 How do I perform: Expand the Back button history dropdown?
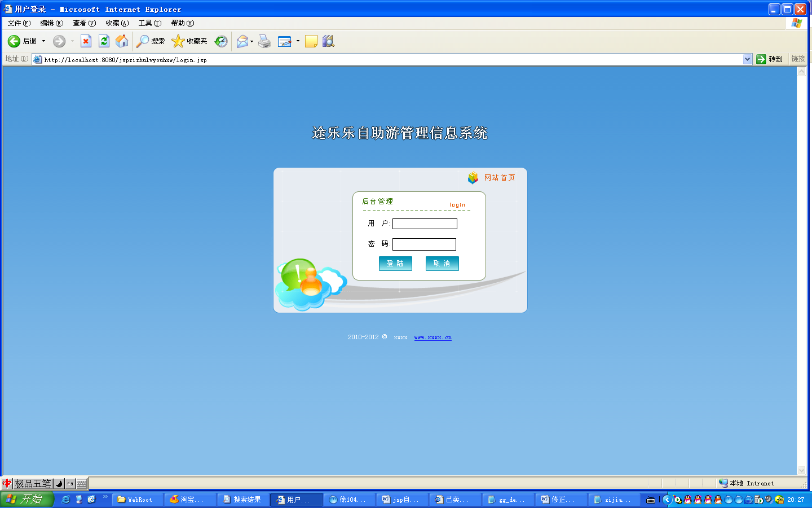pos(43,41)
